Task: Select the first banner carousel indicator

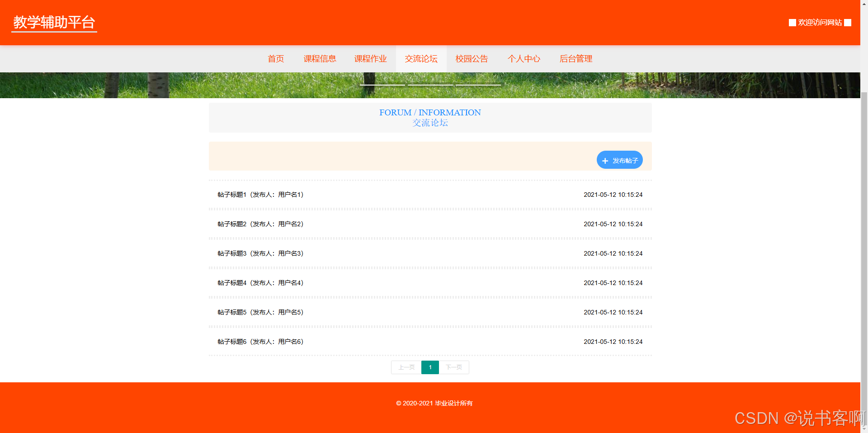Action: pyautogui.click(x=382, y=85)
